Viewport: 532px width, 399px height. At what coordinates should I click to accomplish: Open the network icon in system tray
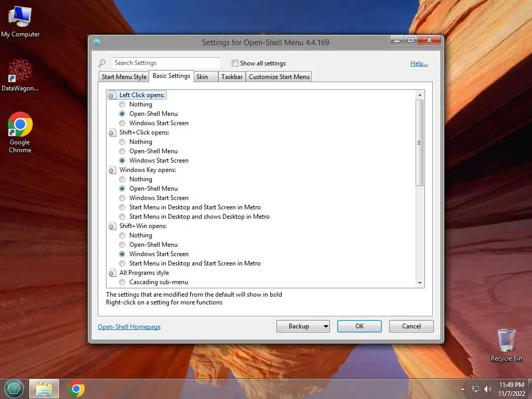(475, 389)
